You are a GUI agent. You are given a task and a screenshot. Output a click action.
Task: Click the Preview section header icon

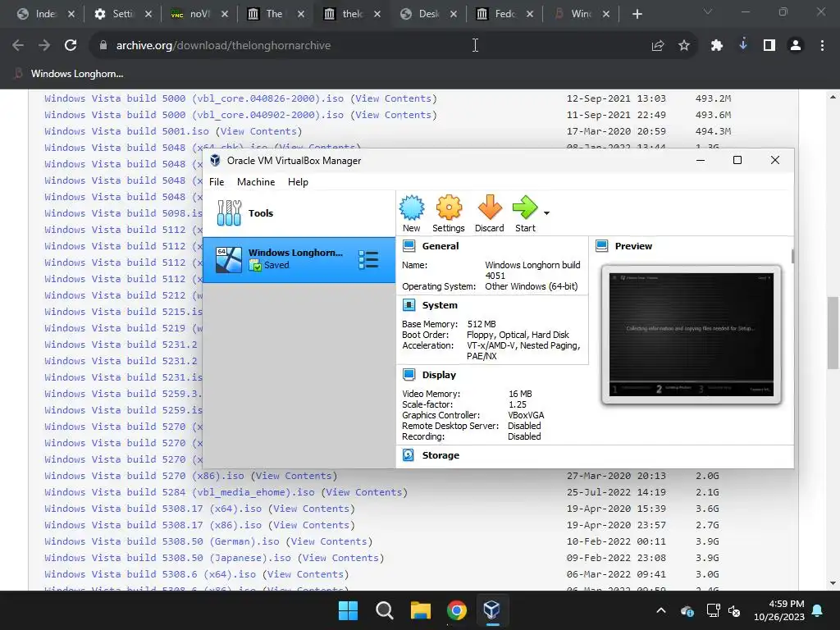click(601, 246)
